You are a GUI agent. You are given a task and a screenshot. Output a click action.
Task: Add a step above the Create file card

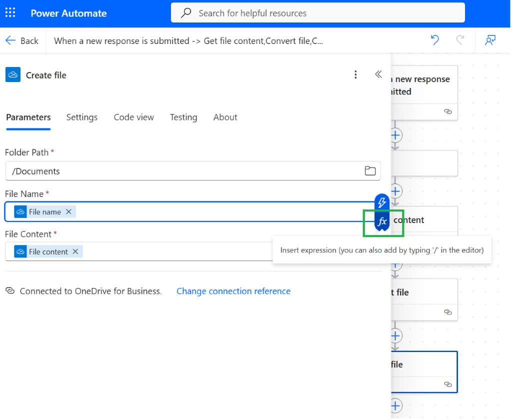coord(395,336)
